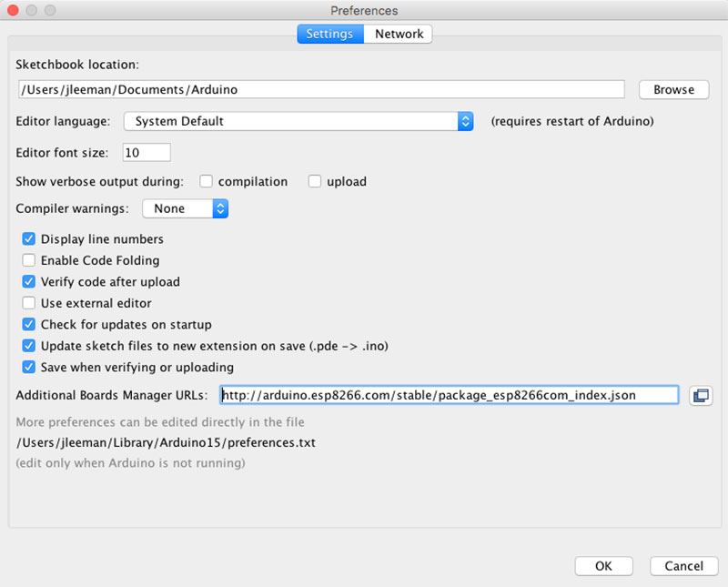Click the Preferences window title
Screen dimensions: 728x587
(x=364, y=10)
